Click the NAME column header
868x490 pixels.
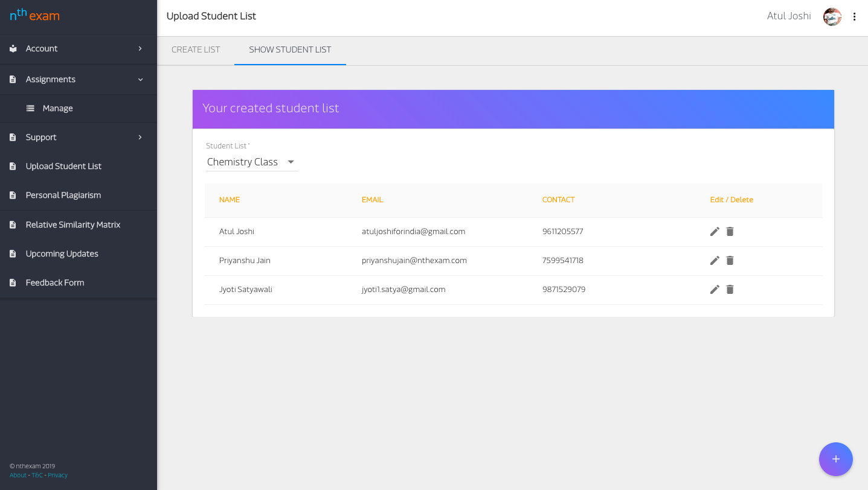point(230,200)
